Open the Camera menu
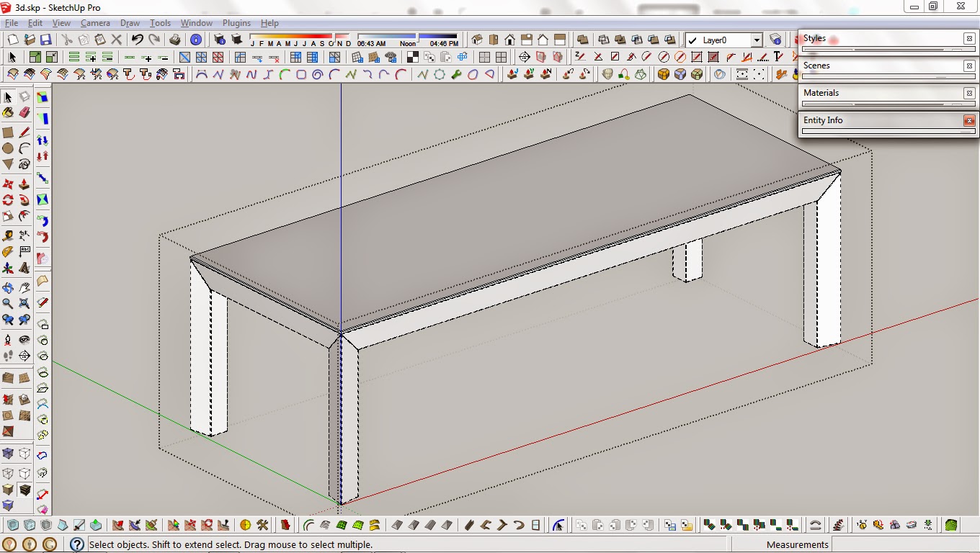This screenshot has height=553, width=980. 95,23
